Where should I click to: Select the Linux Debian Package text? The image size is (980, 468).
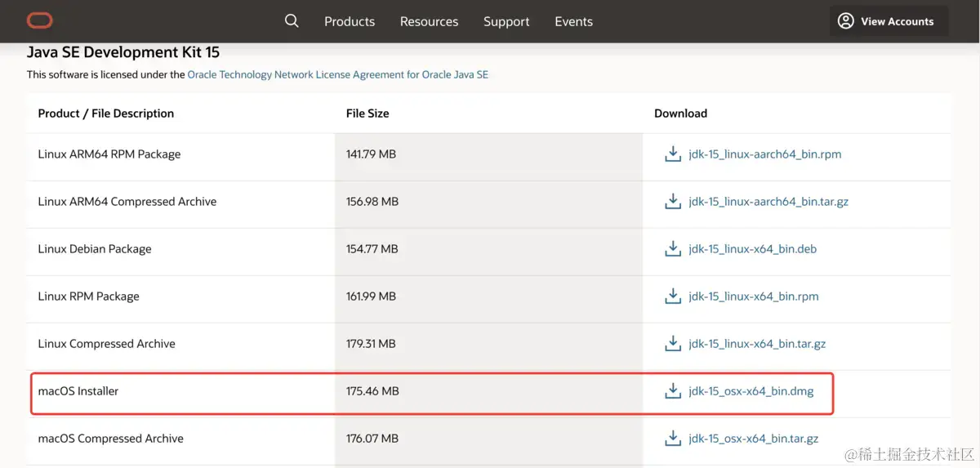95,249
